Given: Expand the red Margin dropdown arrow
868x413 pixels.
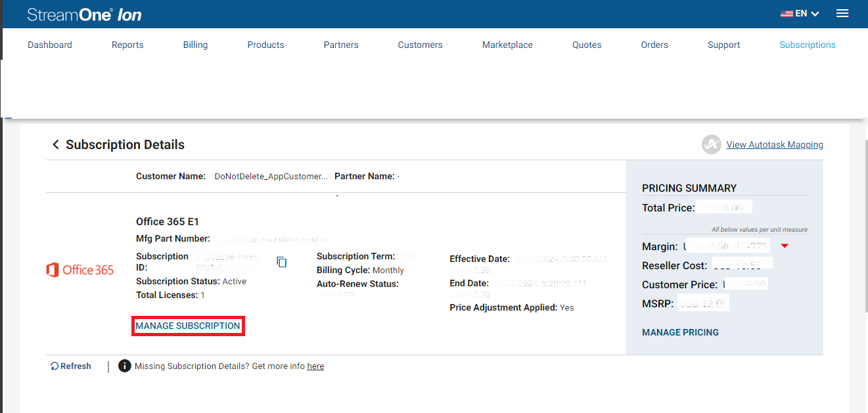Looking at the screenshot, I should [x=785, y=246].
